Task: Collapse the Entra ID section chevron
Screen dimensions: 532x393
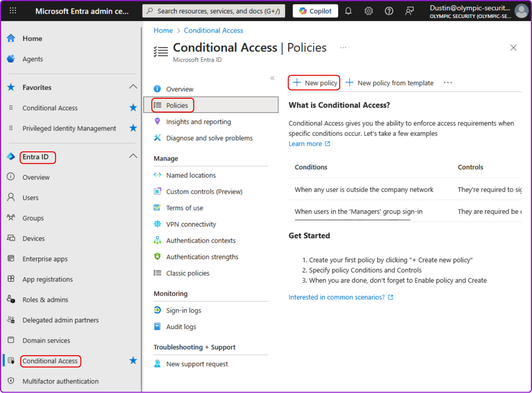Action: click(x=133, y=156)
